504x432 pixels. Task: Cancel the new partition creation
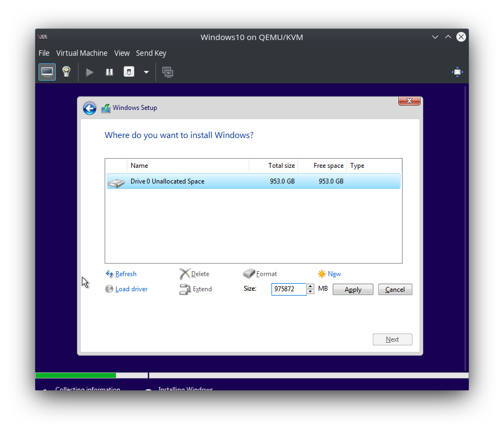click(x=395, y=290)
